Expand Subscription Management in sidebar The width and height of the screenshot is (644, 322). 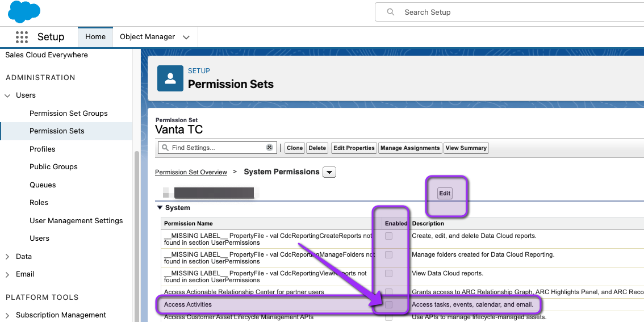click(7, 315)
